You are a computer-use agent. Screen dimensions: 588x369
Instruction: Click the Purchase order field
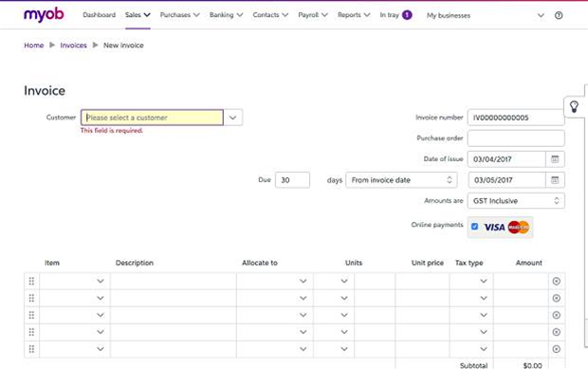tap(516, 138)
